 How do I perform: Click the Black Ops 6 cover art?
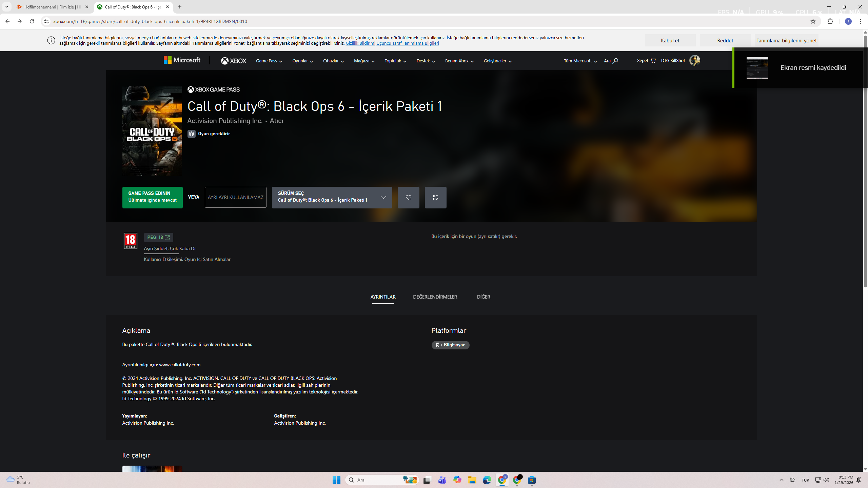[152, 131]
